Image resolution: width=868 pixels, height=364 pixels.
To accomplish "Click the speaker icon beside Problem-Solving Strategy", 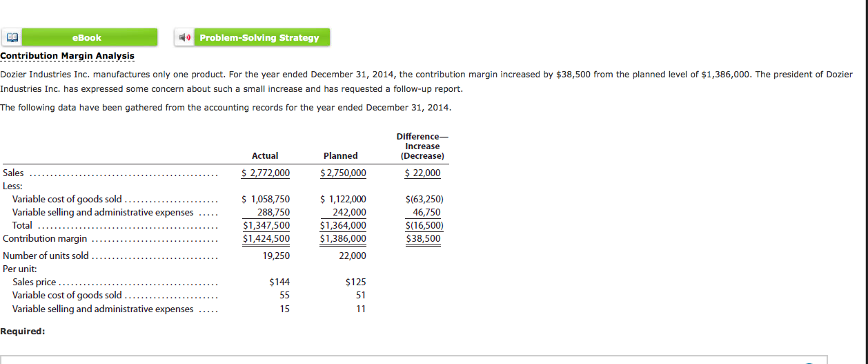I will point(184,37).
